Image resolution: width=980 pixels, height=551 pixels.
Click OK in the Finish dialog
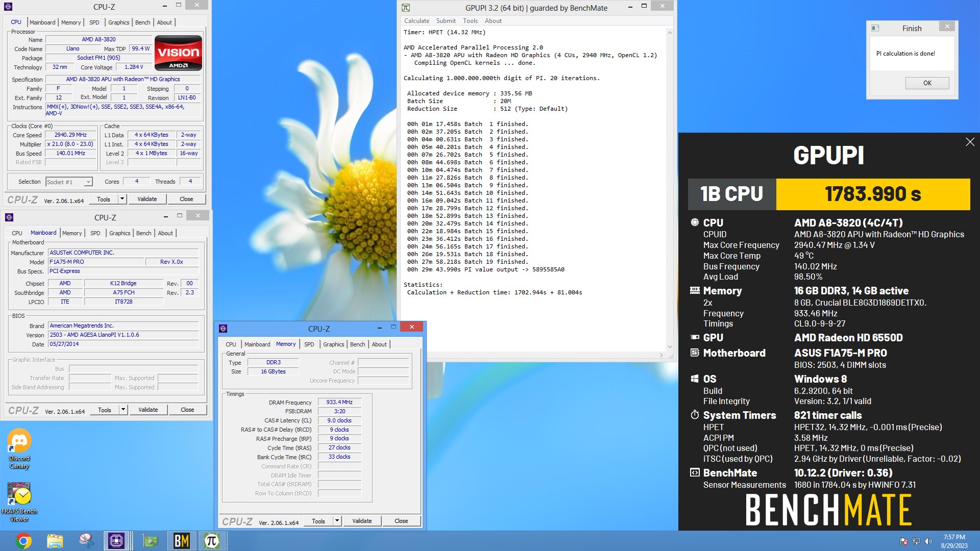point(927,83)
